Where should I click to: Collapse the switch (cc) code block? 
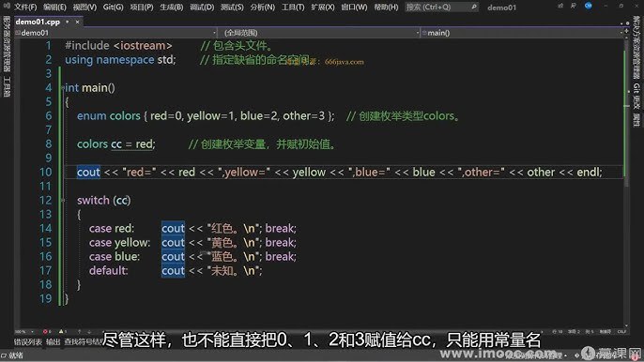[63, 201]
